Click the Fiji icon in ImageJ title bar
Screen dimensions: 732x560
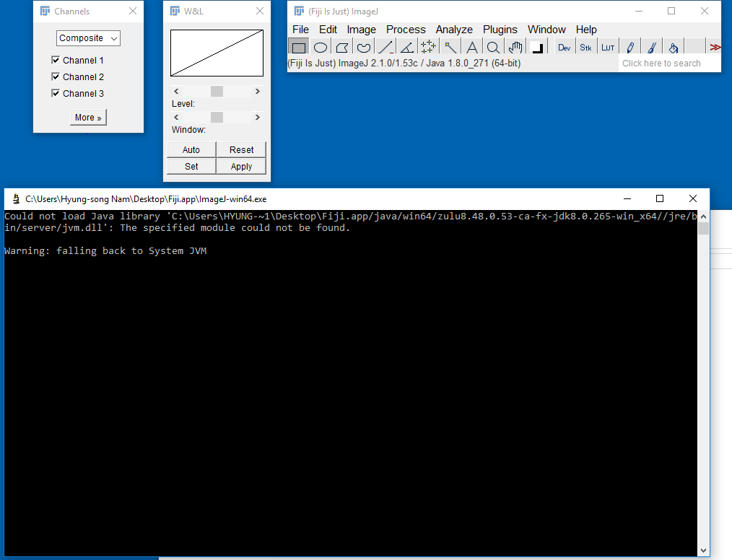(x=300, y=12)
